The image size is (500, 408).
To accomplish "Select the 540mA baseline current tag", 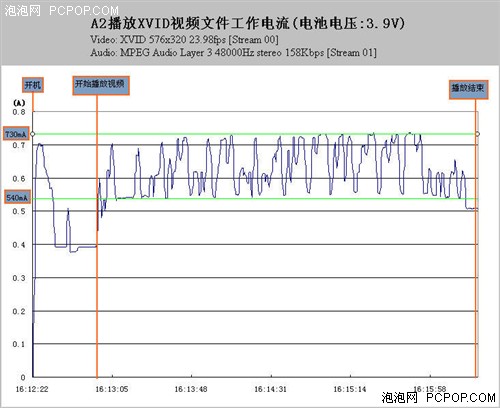I will pos(17,197).
